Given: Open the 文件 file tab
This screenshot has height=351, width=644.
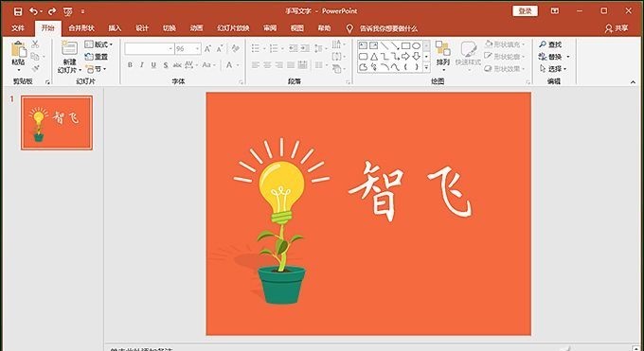Looking at the screenshot, I should tap(18, 28).
